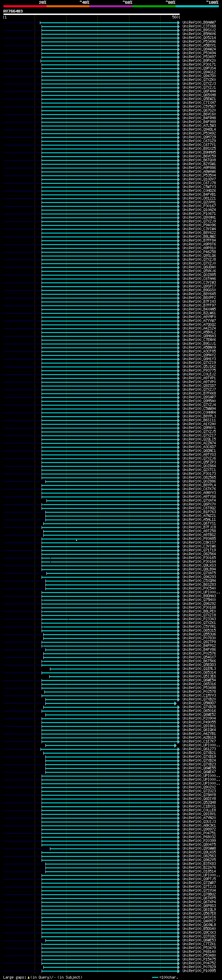
Task: Select label UniRef100_Q90Z02
Action: coord(199,787)
